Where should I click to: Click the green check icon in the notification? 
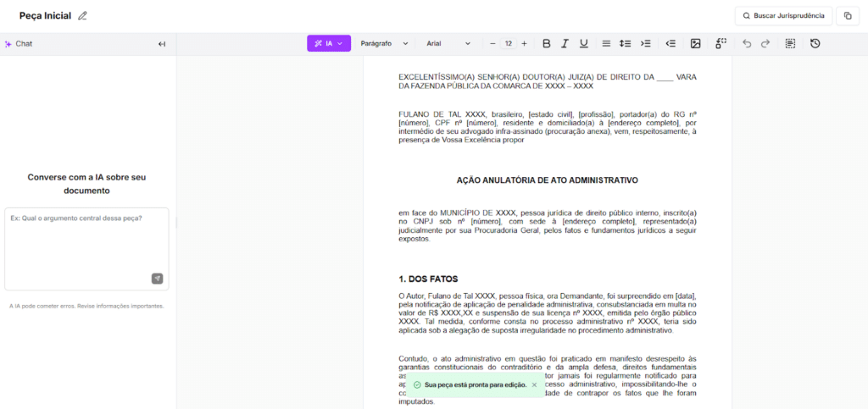pyautogui.click(x=417, y=384)
